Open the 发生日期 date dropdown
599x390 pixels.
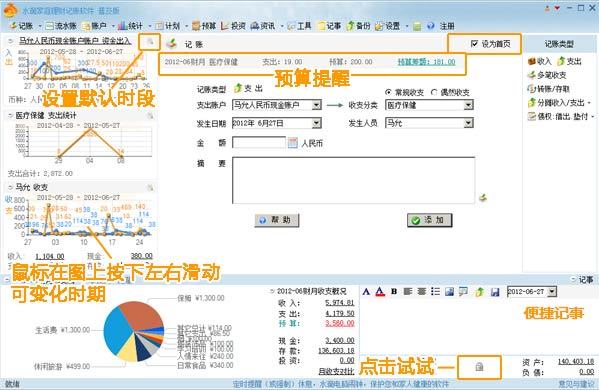pos(316,123)
